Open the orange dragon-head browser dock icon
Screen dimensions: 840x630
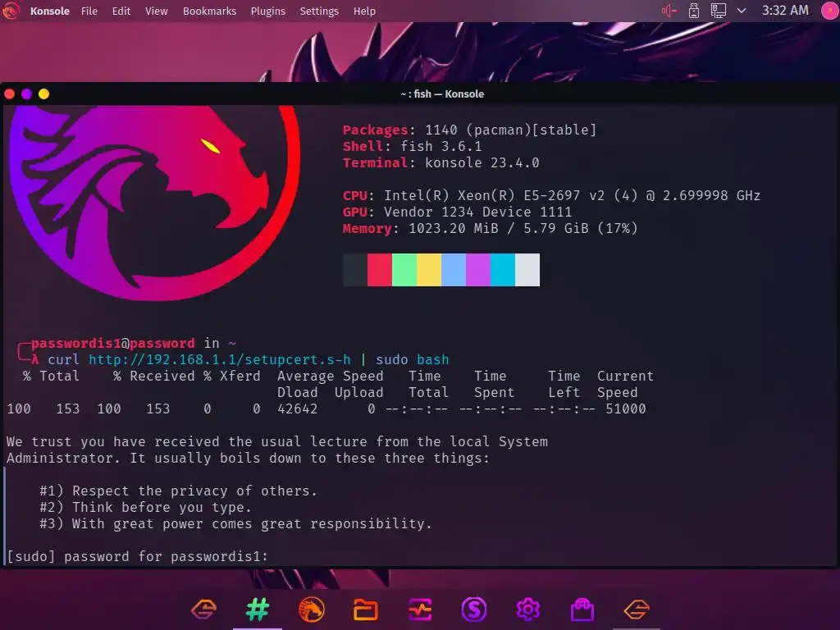(x=312, y=609)
